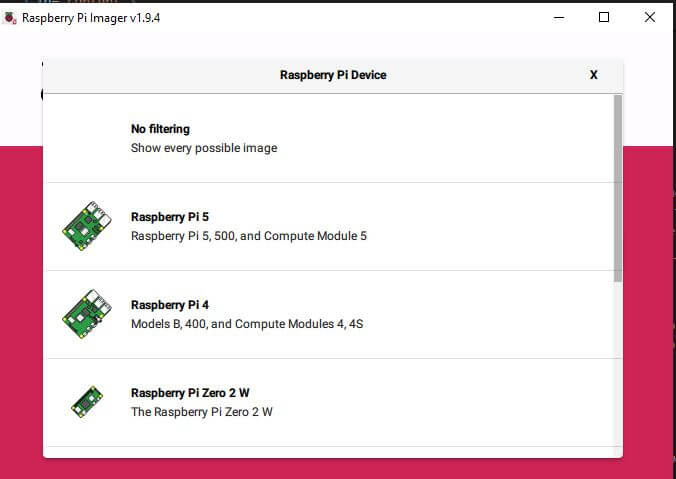676x479 pixels.
Task: Choose the "Raspberry Pi 5" device title
Action: 170,217
